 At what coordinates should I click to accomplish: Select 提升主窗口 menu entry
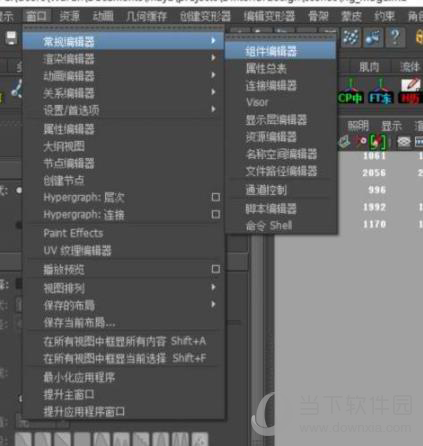[123, 395]
